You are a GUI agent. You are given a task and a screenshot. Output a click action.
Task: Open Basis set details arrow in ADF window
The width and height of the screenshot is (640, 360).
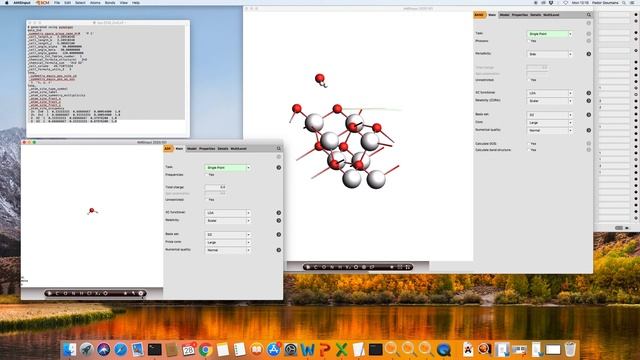pyautogui.click(x=279, y=234)
